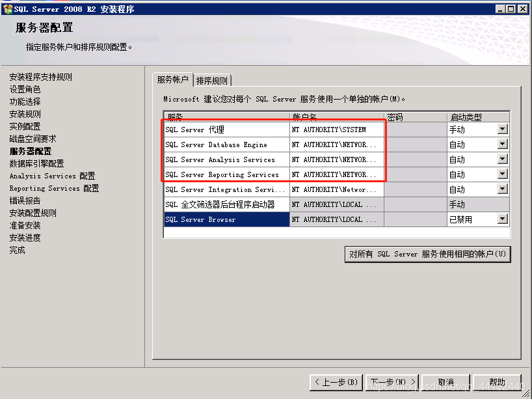Viewport: 532px width, 399px height.
Task: Click the SQL Server setup title bar icon
Action: 7,9
